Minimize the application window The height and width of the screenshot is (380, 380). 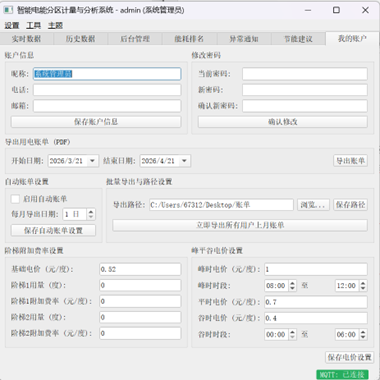(x=308, y=10)
